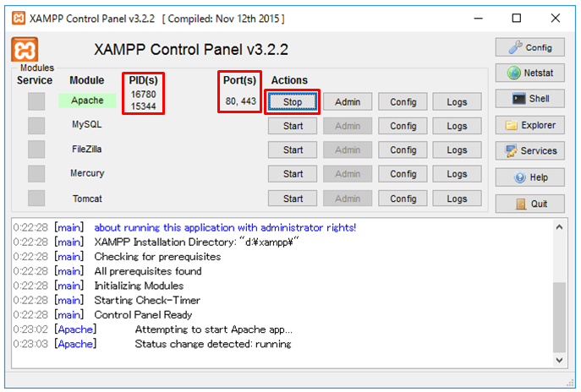Start the MySQL module
This screenshot has height=392, width=581.
click(293, 126)
